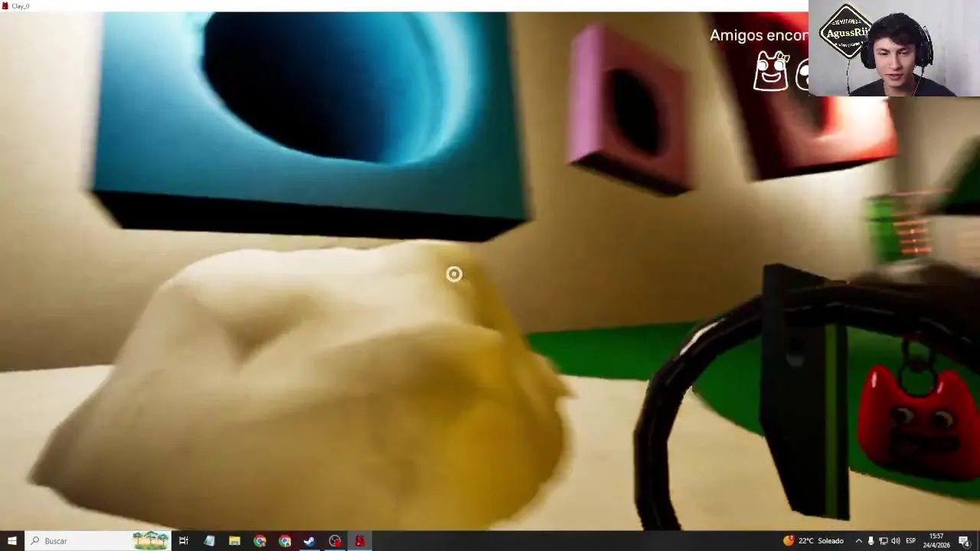
Task: Click the found friend face icon
Action: pyautogui.click(x=771, y=72)
